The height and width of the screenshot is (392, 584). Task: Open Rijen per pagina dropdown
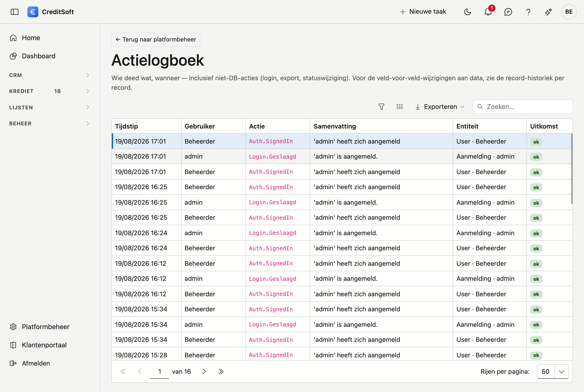553,371
